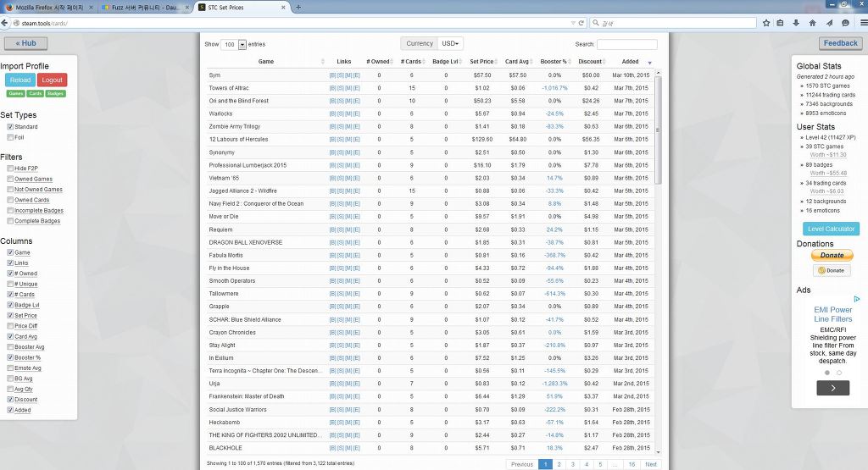Sort table by Added column
The width and height of the screenshot is (868, 470).
point(631,61)
